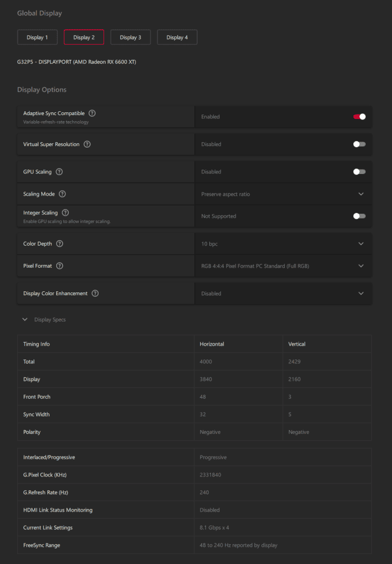Expand the Pixel Format dropdown
392x564 pixels.
(x=361, y=265)
